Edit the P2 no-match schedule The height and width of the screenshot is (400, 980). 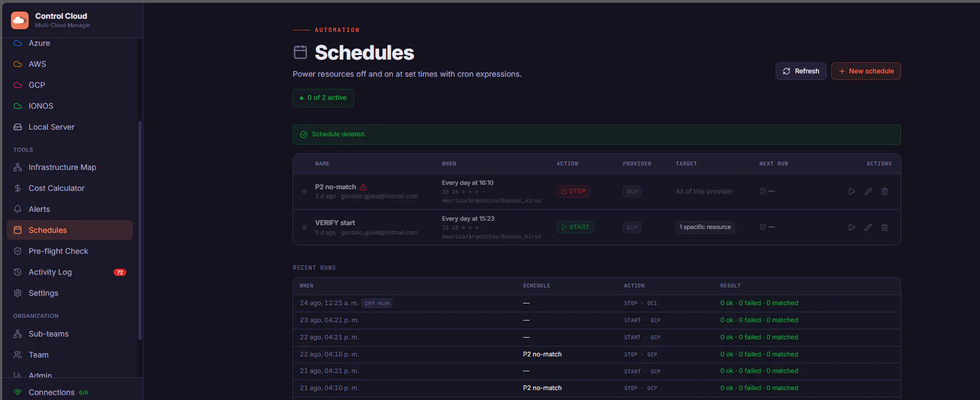pos(868,191)
